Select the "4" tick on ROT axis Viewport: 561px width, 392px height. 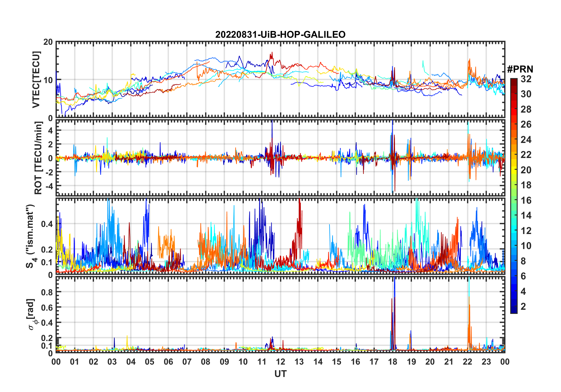(50, 130)
